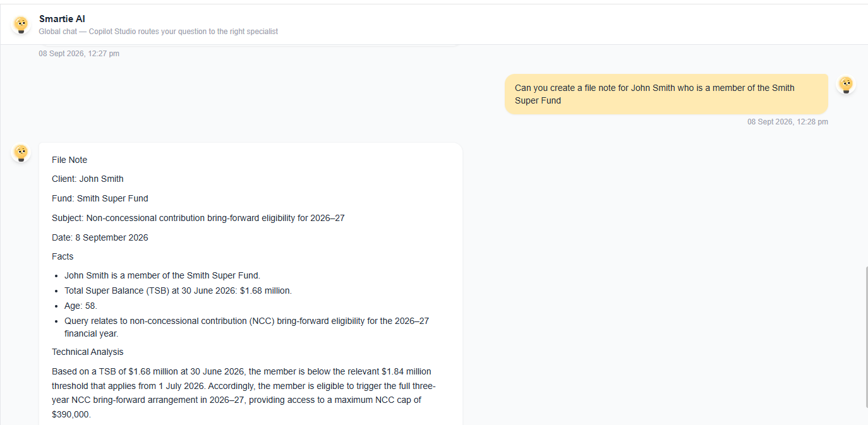Click the Subject line about NCC eligibility
Viewport: 868px width, 425px height.
point(198,218)
